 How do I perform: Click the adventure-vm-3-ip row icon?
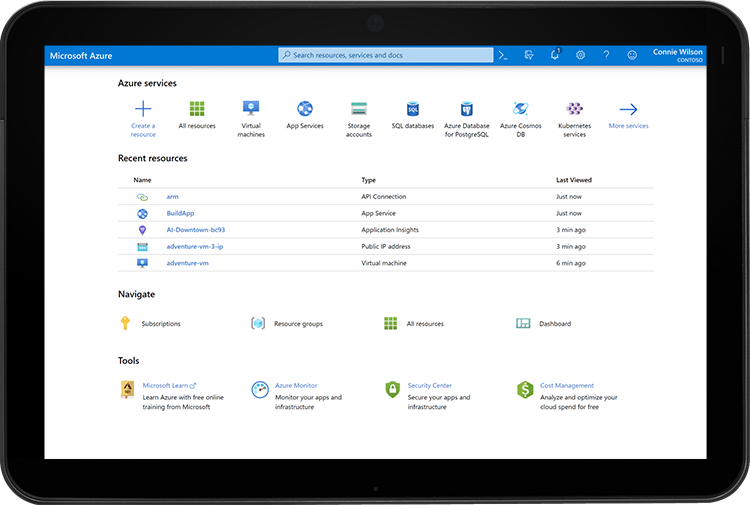pos(143,247)
